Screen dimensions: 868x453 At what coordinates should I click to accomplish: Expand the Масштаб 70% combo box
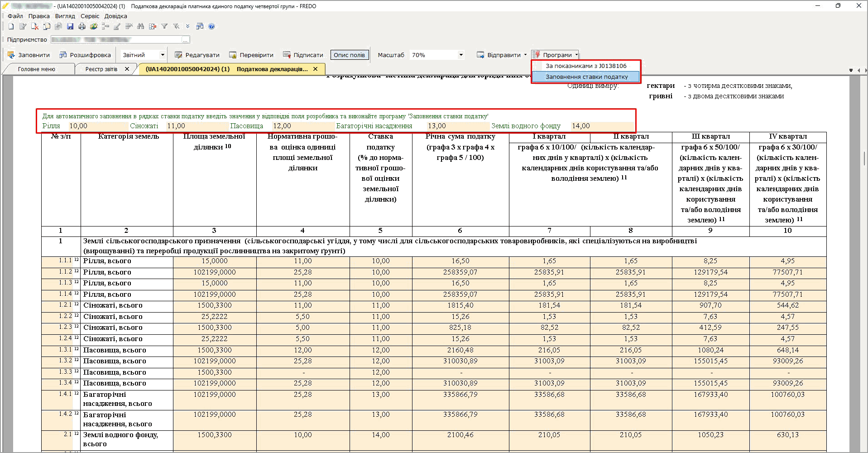[461, 55]
